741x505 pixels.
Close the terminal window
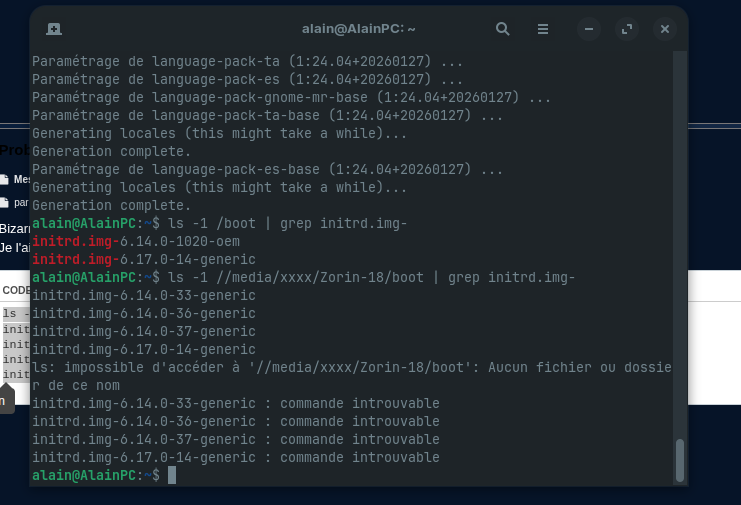(664, 29)
